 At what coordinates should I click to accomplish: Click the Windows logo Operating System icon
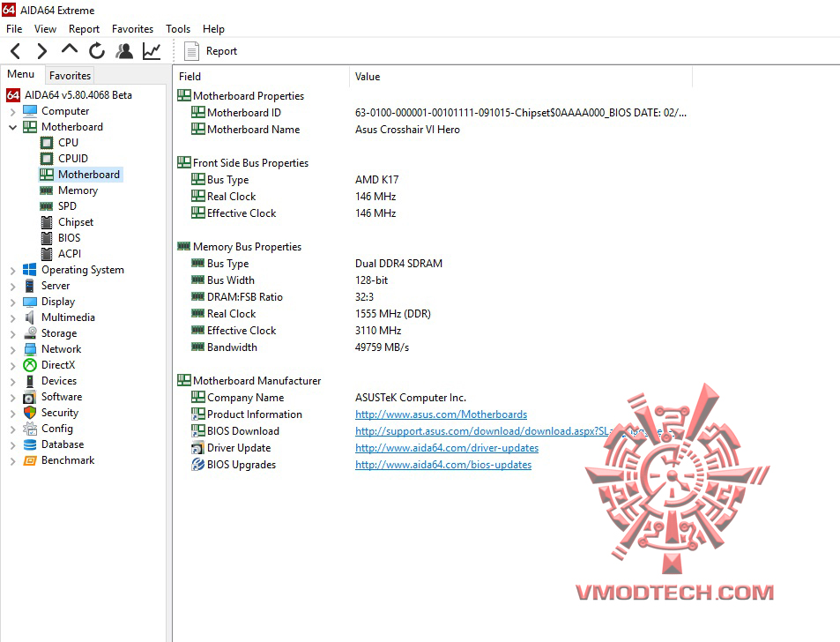tap(30, 270)
